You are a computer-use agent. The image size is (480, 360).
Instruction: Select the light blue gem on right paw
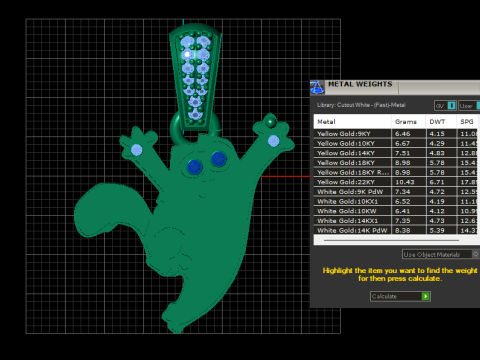click(273, 141)
